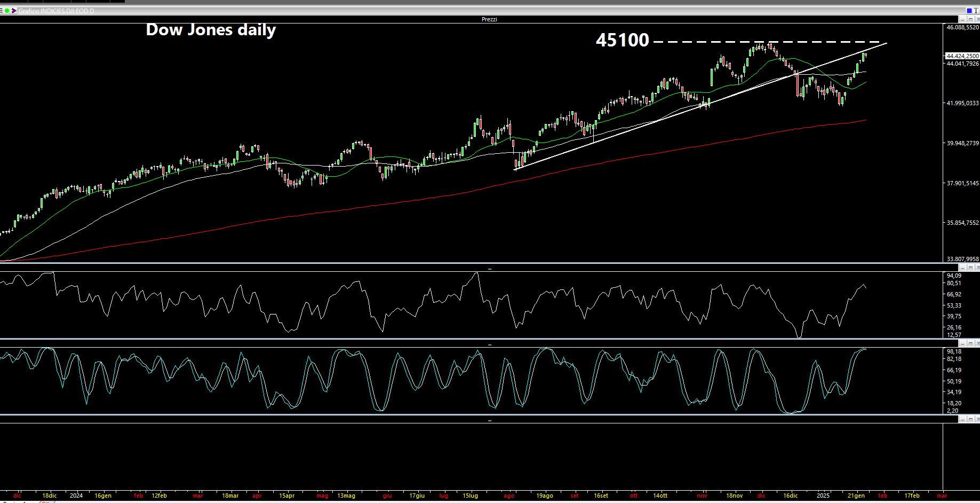Click the 2024 year label on time axis
The image size is (980, 503).
(76, 496)
